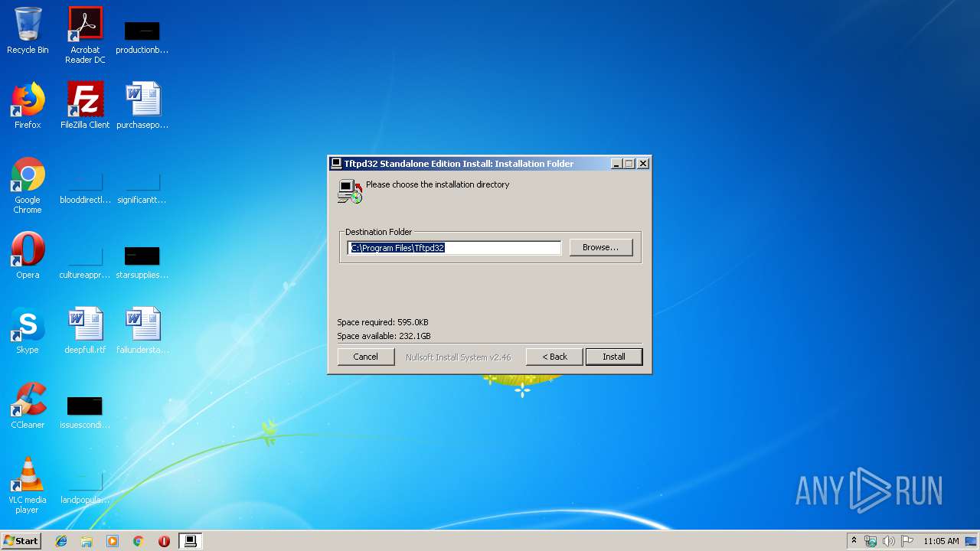Open the Recycle Bin desktop icon
The image size is (980, 551).
28,31
